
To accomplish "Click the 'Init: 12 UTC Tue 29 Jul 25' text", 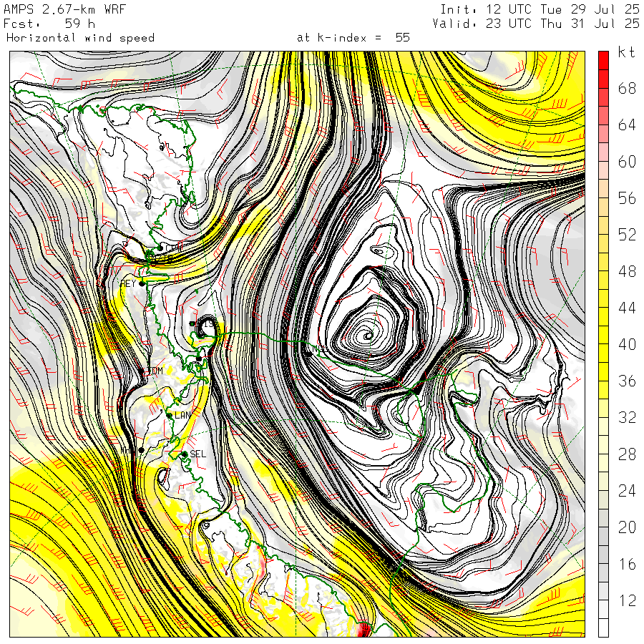I will point(540,9).
